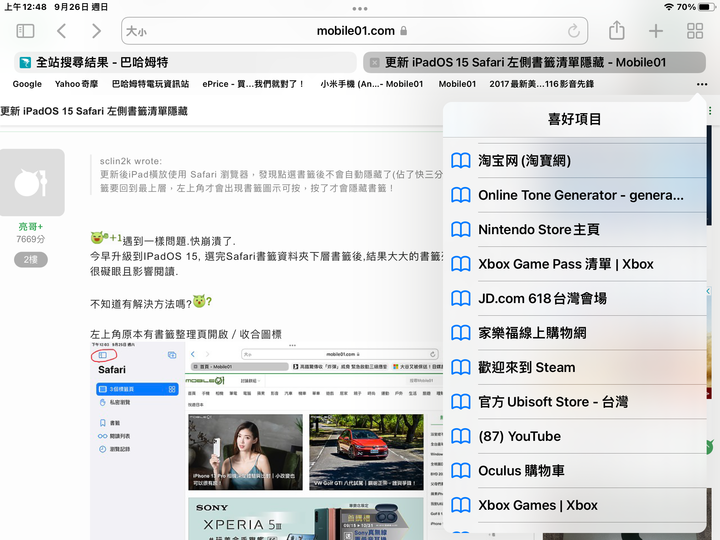Open 歡迎來到 Steam bookmark

(x=575, y=367)
